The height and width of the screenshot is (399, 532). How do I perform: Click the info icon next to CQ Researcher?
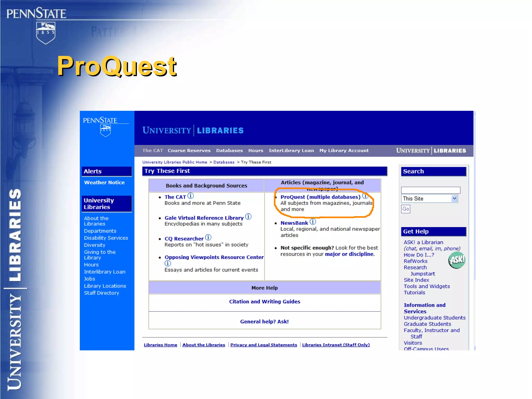coord(208,237)
